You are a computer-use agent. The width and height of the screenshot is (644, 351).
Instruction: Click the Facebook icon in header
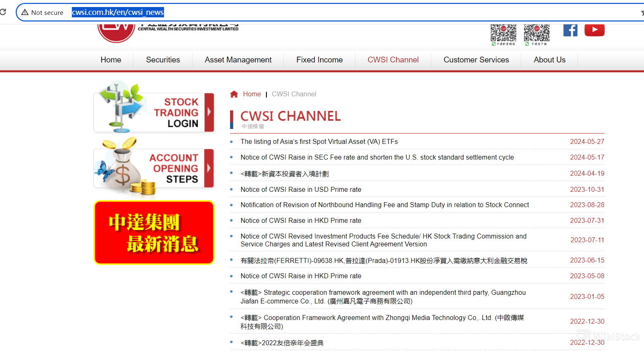pos(570,30)
